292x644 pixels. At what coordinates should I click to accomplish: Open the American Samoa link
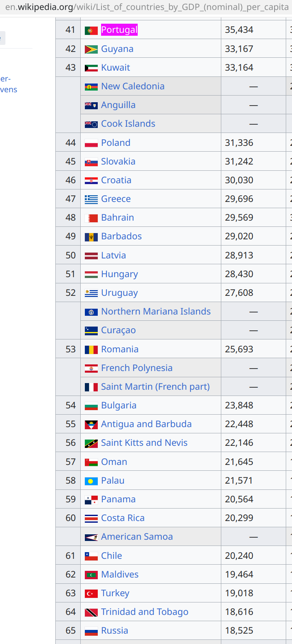pos(137,537)
